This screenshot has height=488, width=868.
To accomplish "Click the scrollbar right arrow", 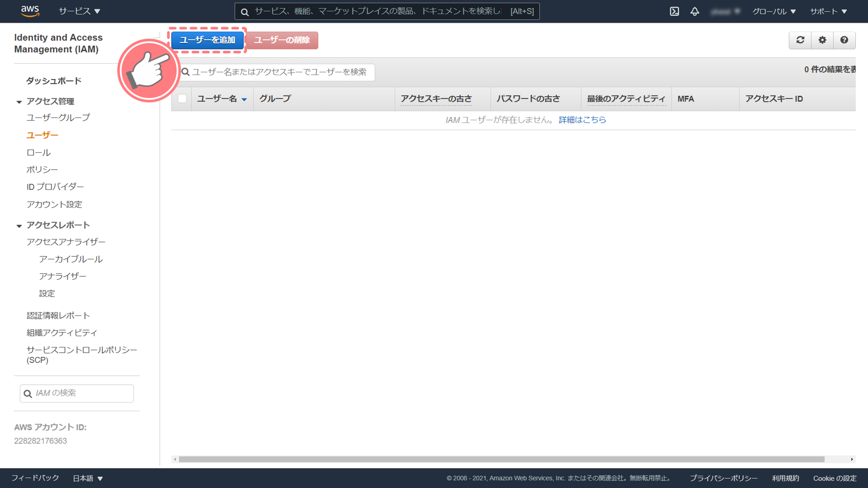I will 852,459.
